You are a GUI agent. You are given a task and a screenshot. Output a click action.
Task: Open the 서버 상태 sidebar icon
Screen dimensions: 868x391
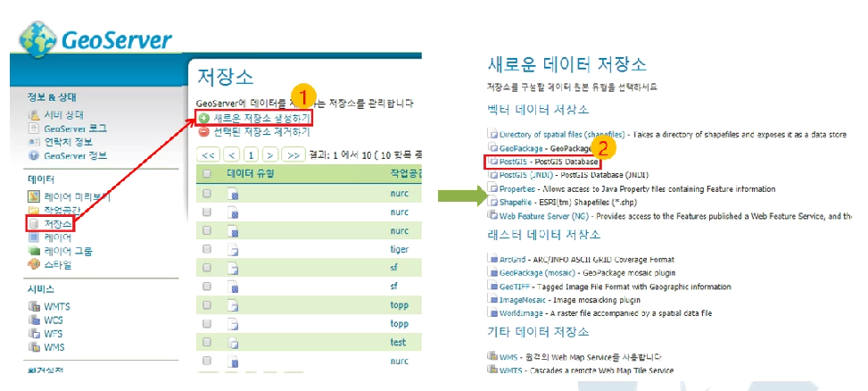pyautogui.click(x=34, y=115)
